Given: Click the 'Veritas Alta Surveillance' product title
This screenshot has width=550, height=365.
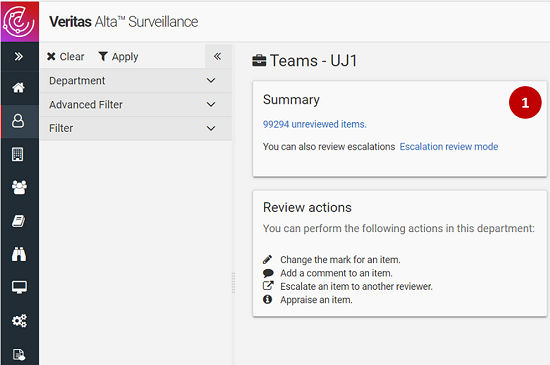Looking at the screenshot, I should point(123,22).
